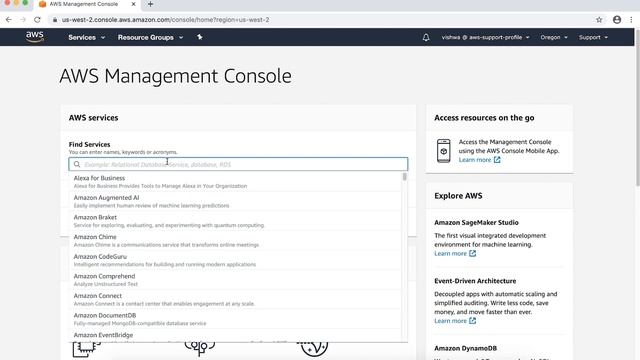The width and height of the screenshot is (640, 360).
Task: Choose Amazon Chime from suggestions
Action: [x=235, y=240]
